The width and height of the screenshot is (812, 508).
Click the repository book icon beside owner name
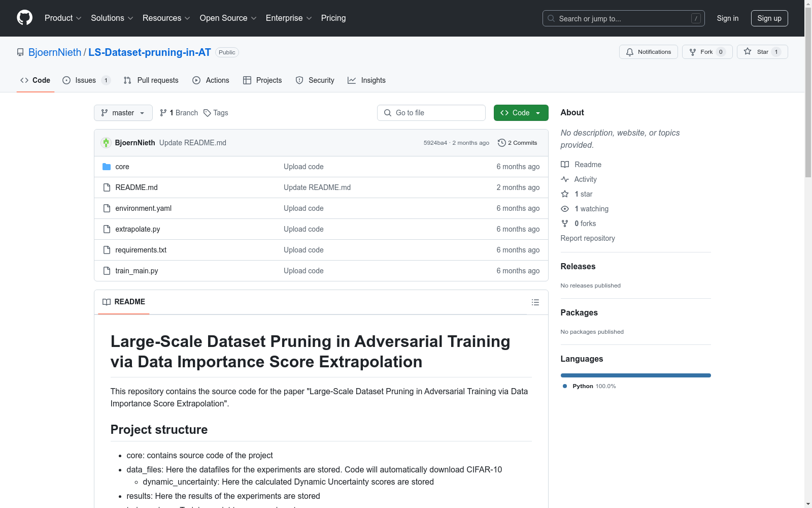click(20, 52)
